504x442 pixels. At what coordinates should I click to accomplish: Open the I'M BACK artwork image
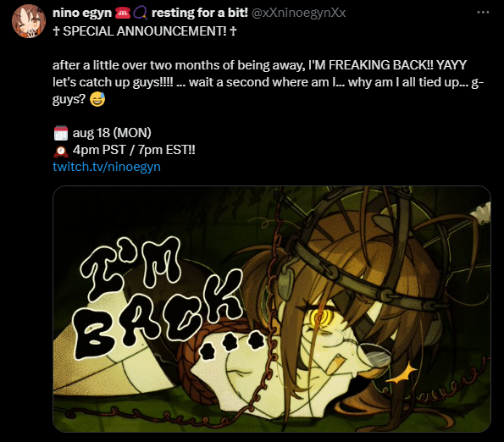coord(272,309)
